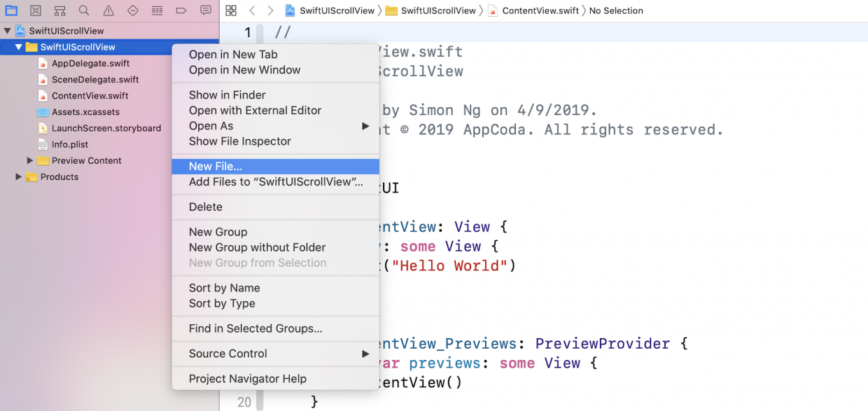Expand the Preview Content folder
The height and width of the screenshot is (411, 868).
click(x=30, y=161)
